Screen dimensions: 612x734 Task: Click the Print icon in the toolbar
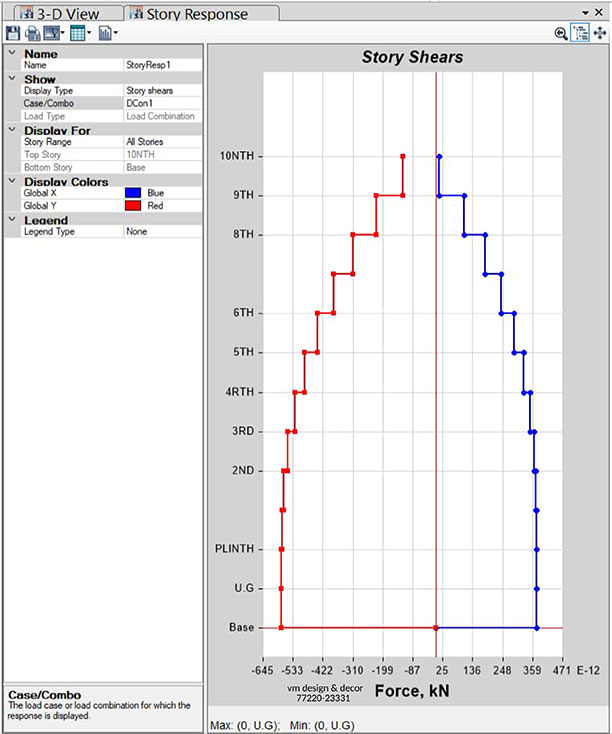click(32, 33)
